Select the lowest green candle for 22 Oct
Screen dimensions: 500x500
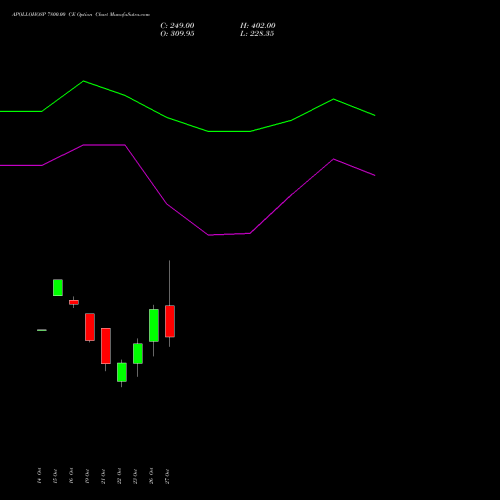(x=122, y=372)
